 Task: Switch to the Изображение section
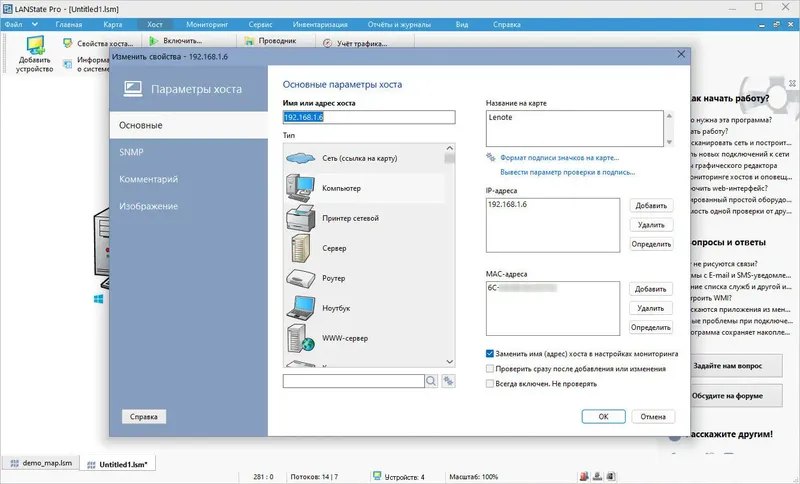click(x=189, y=206)
